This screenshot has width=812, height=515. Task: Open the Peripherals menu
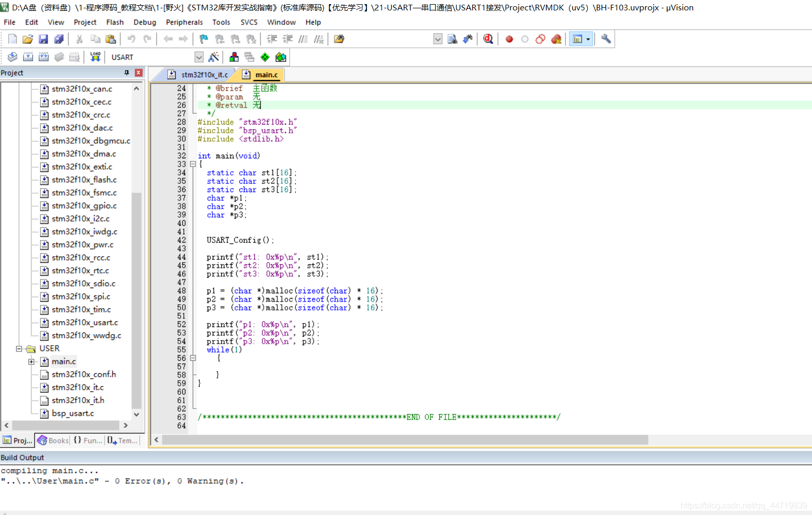coord(184,22)
